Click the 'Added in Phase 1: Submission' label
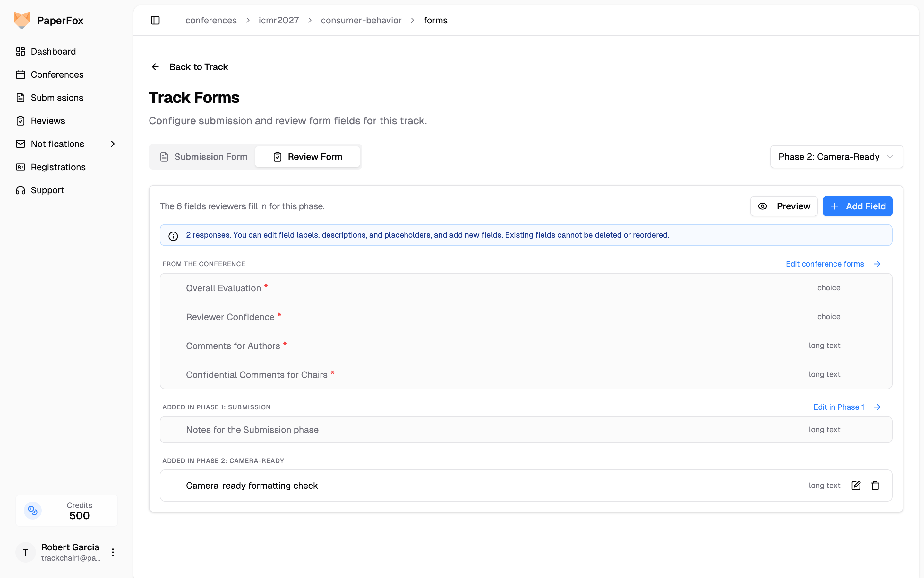The image size is (924, 578). point(217,407)
